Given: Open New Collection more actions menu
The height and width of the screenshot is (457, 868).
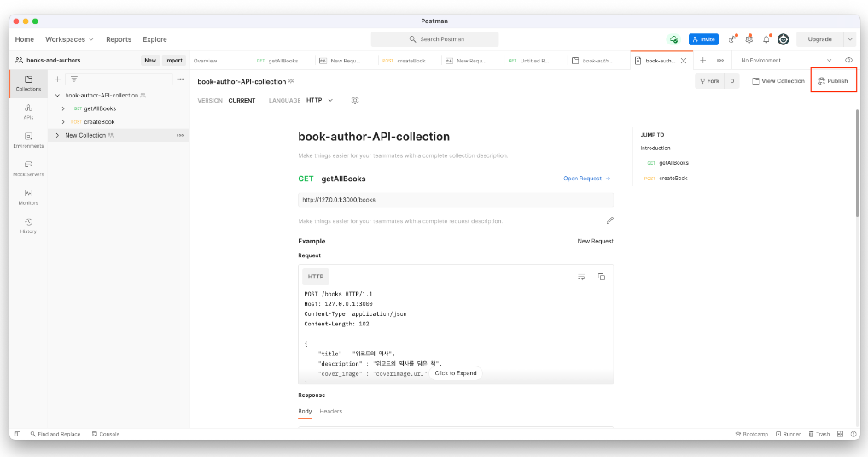Looking at the screenshot, I should pyautogui.click(x=180, y=135).
